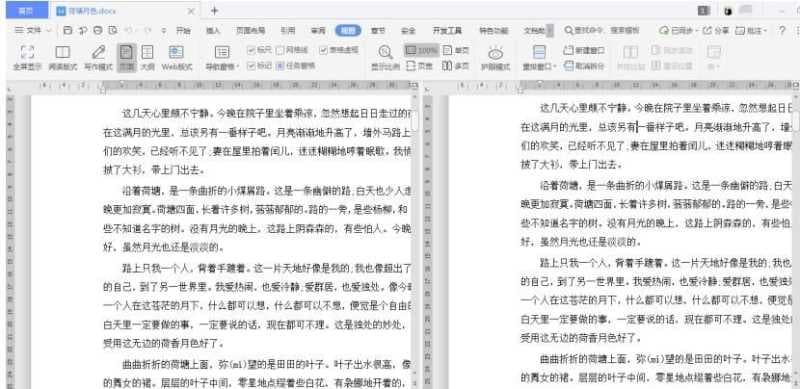800x389 pixels.
Task: Choose 单页 single page view
Action: [456, 50]
